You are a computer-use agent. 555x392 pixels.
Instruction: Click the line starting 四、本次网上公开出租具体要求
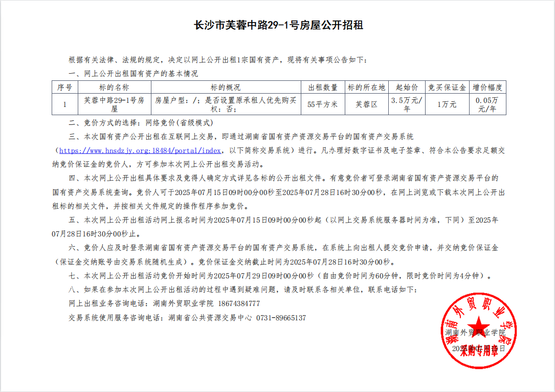tap(283, 178)
